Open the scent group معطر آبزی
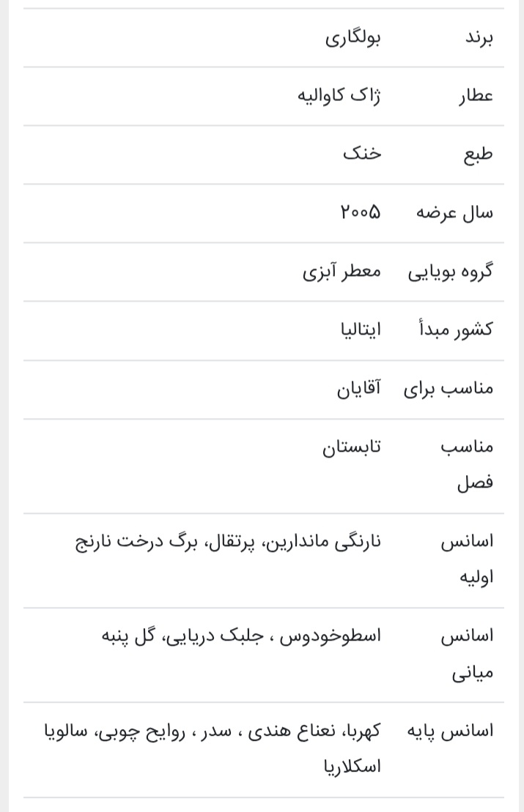Screen dimensions: 524x812 point(342,271)
